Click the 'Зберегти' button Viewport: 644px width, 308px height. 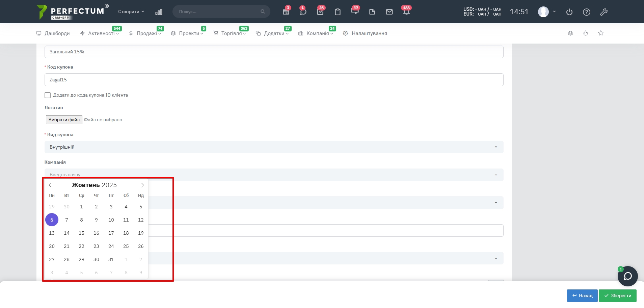(617, 296)
